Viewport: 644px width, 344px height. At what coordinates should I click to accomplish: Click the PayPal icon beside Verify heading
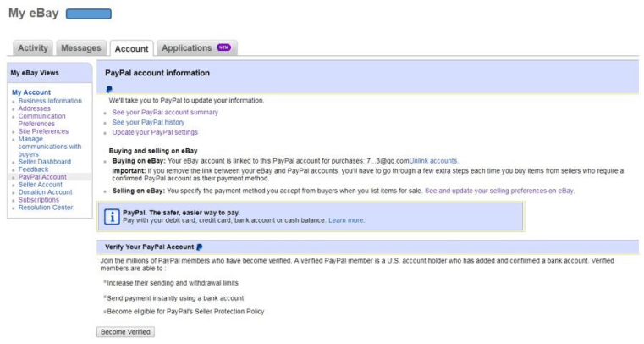[x=200, y=247]
